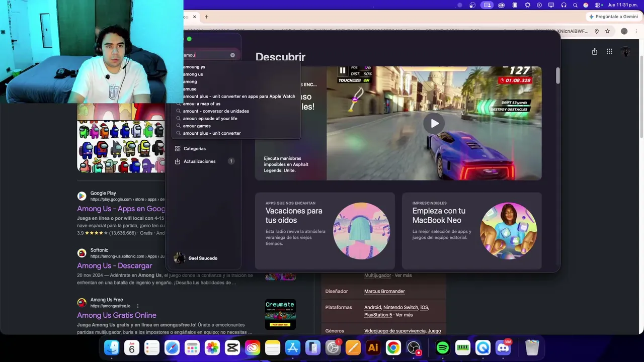The height and width of the screenshot is (362, 644).
Task: Open Finder from the dock
Action: 112,347
